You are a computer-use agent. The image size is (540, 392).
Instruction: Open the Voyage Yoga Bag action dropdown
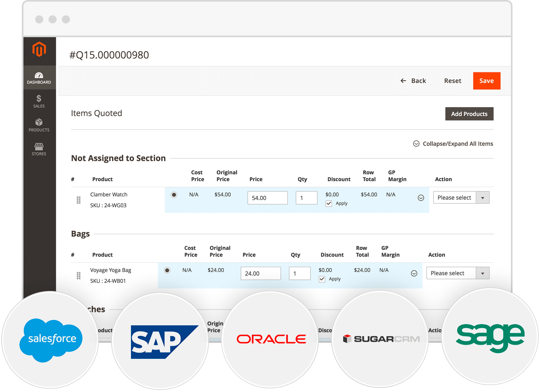[458, 273]
